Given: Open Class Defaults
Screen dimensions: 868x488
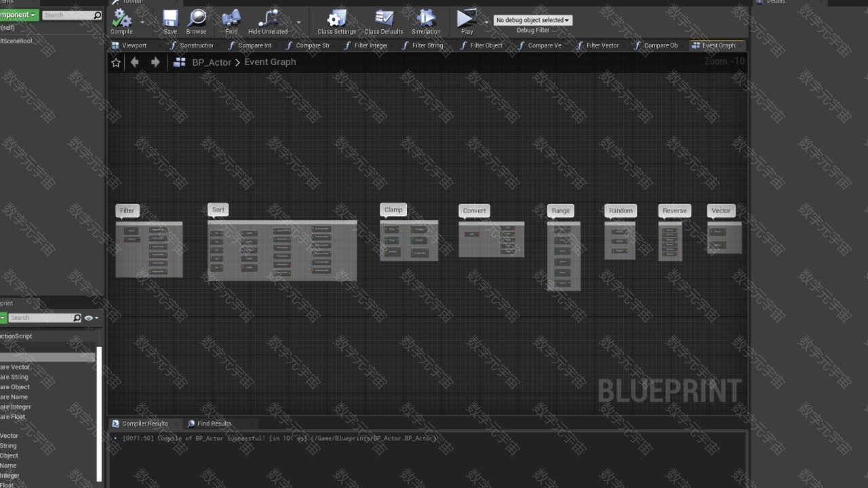Looking at the screenshot, I should pyautogui.click(x=384, y=22).
